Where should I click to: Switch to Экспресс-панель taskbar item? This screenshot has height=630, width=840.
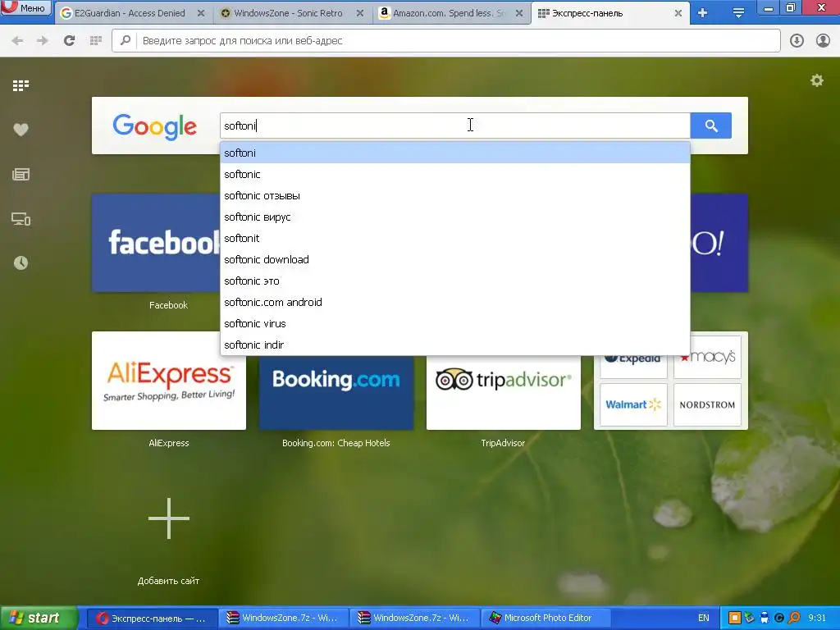(151, 619)
